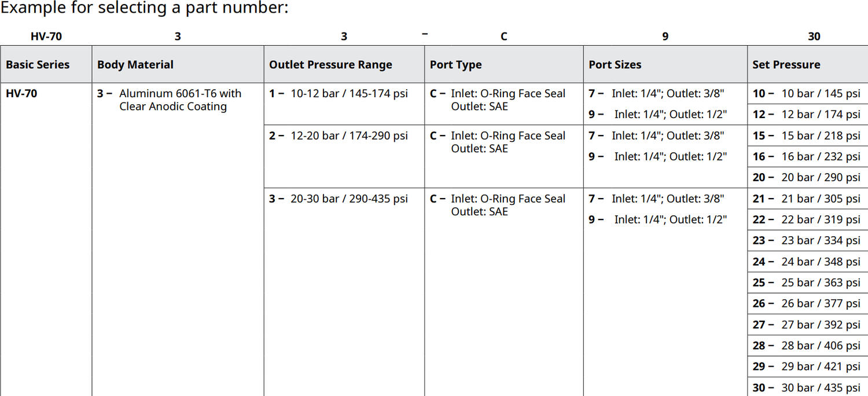Click the example value 30 above Set Pressure
This screenshot has width=868, height=396.
click(814, 36)
